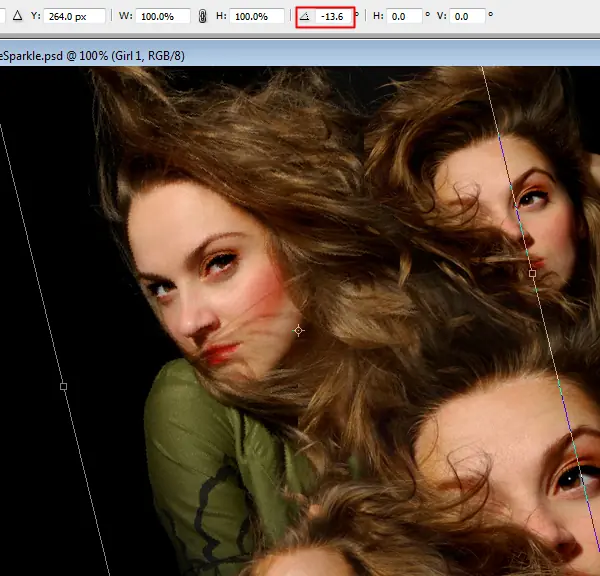600x576 pixels.
Task: Click the Y: label in options bar
Action: 35,17
